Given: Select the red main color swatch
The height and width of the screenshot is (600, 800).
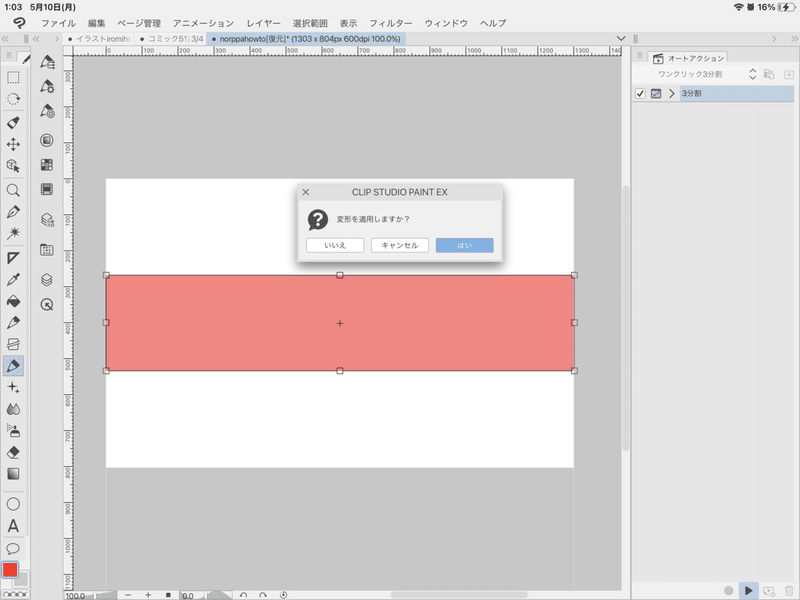Looking at the screenshot, I should coord(10,570).
